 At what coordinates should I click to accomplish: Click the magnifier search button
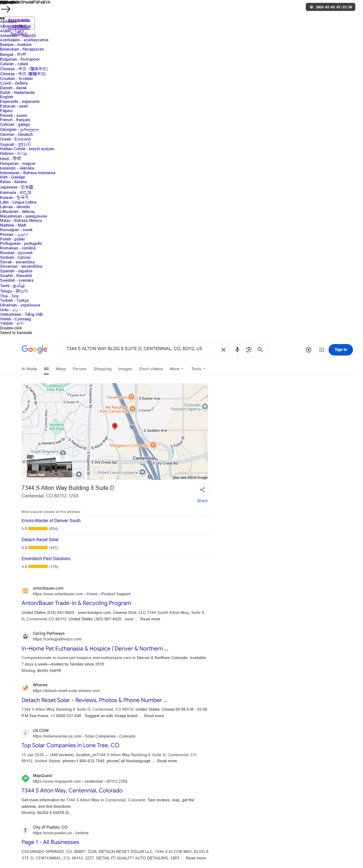[260, 350]
